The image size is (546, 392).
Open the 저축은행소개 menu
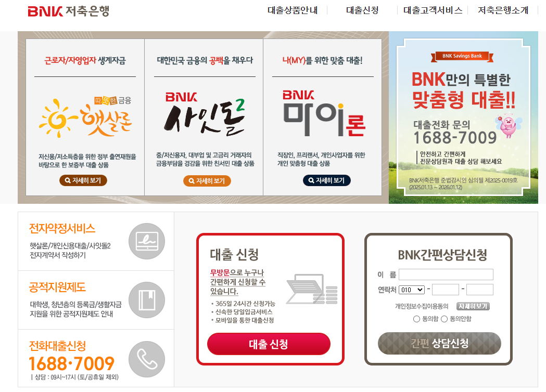[503, 10]
